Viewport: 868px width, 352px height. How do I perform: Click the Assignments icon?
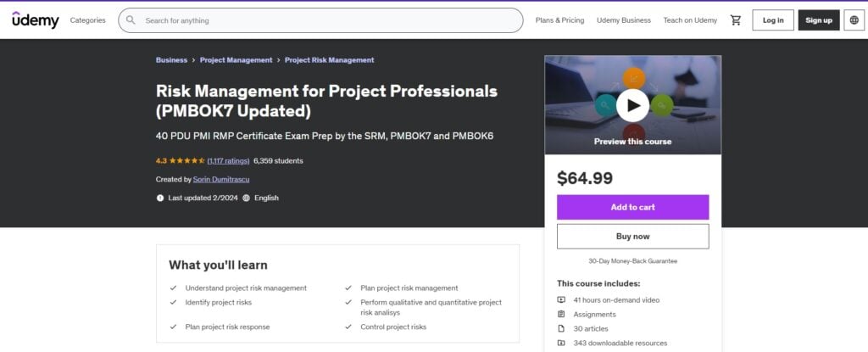[561, 315]
